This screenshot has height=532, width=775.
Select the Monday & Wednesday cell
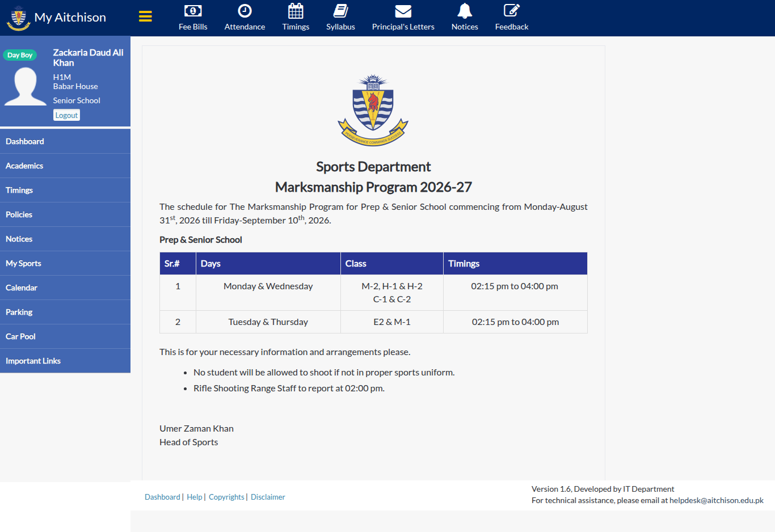[268, 293]
